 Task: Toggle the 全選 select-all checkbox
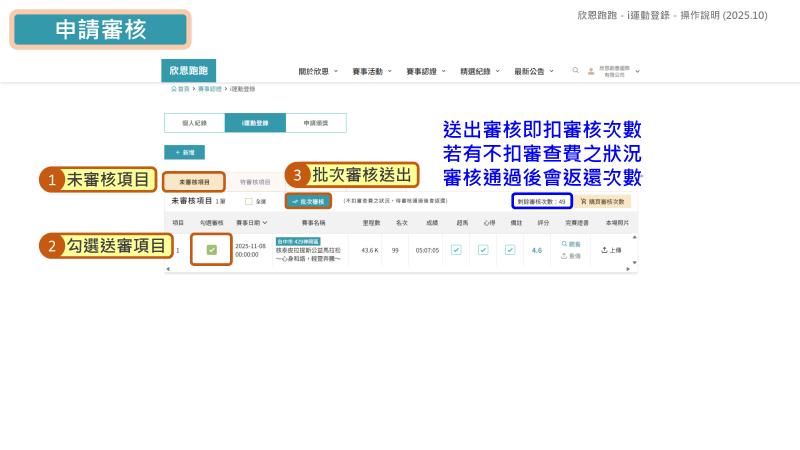(249, 201)
